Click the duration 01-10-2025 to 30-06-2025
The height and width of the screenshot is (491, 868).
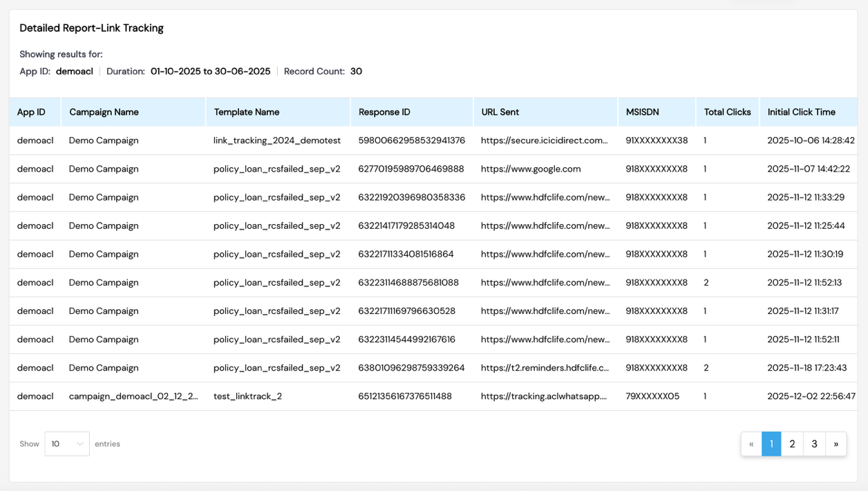tap(211, 71)
